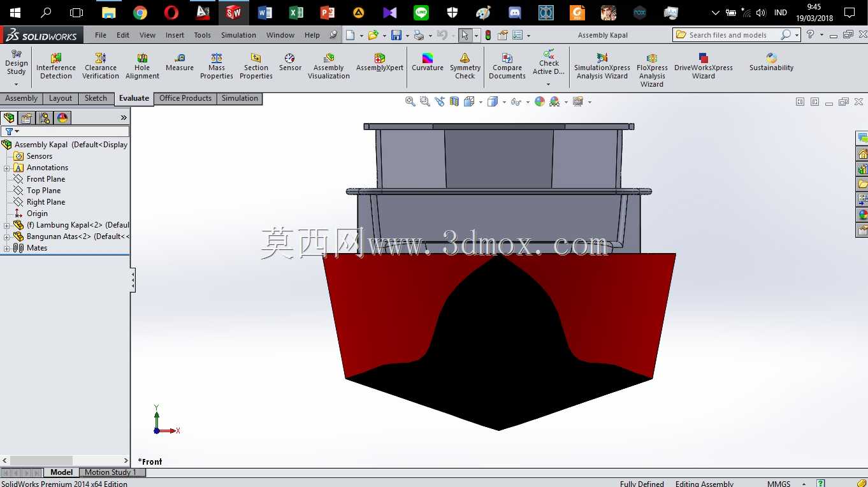The height and width of the screenshot is (487, 868).
Task: Select the Sensors folder in the tree
Action: point(40,156)
